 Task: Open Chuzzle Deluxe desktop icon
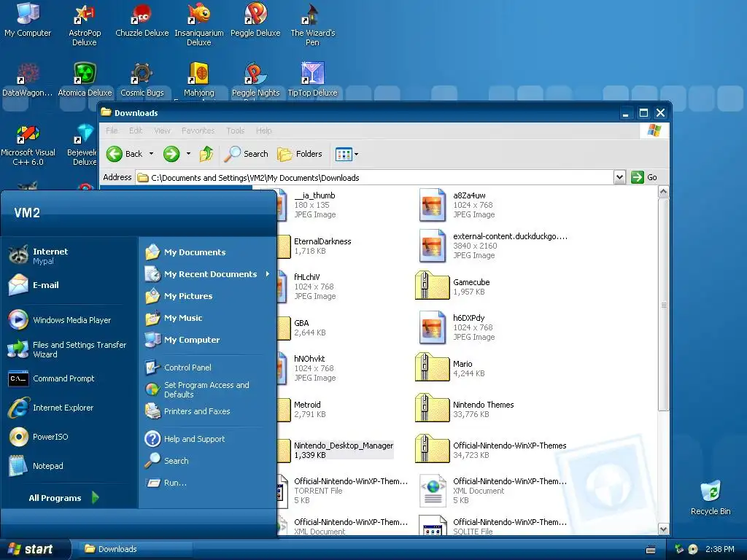142,21
